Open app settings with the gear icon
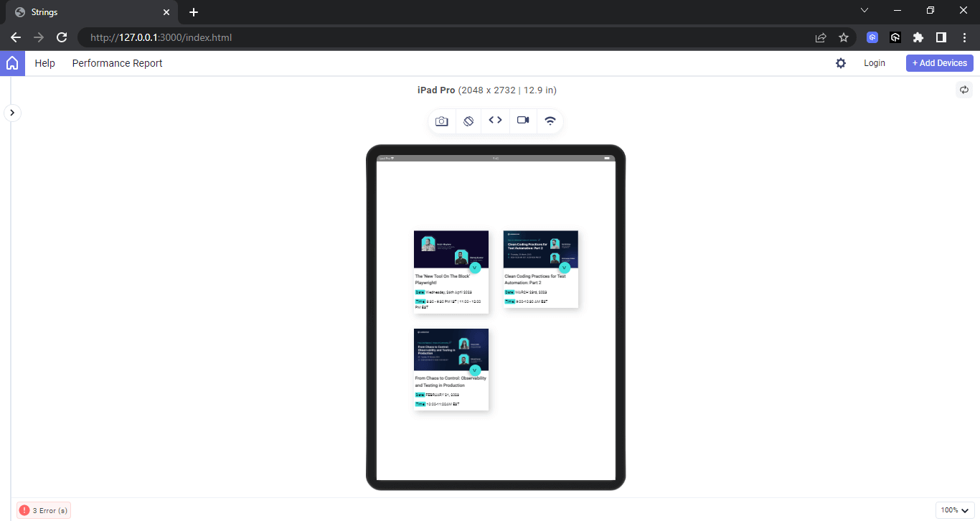The image size is (980, 521). coord(840,63)
